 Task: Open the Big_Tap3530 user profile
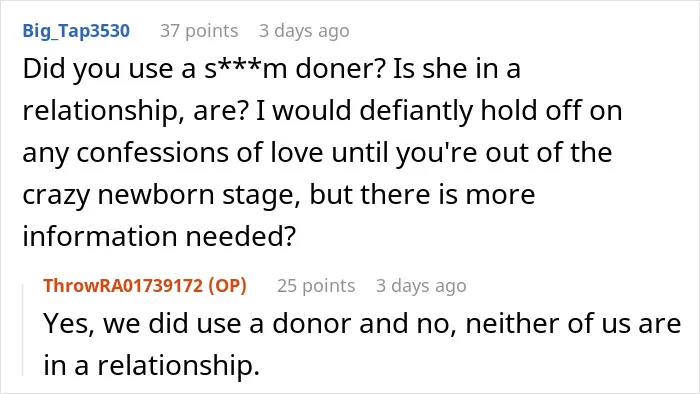[76, 31]
